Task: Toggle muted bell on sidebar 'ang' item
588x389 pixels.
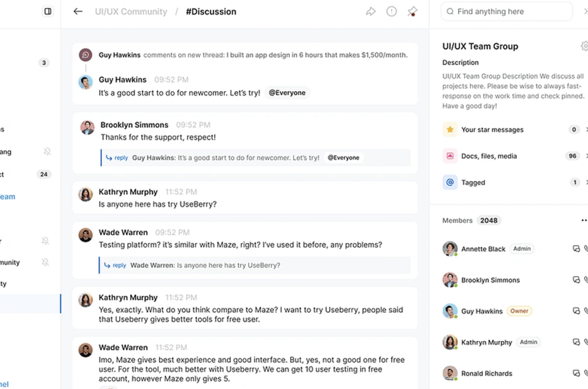Action: tap(47, 151)
